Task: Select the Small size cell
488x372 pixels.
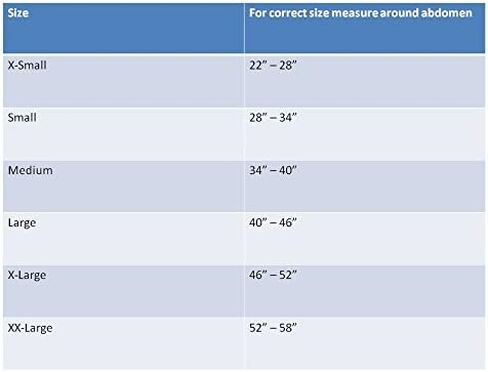Action: point(124,134)
